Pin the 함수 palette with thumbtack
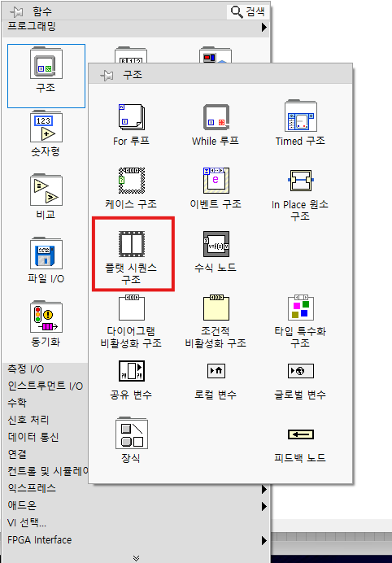Screen dimensions: 392x563 16,12
